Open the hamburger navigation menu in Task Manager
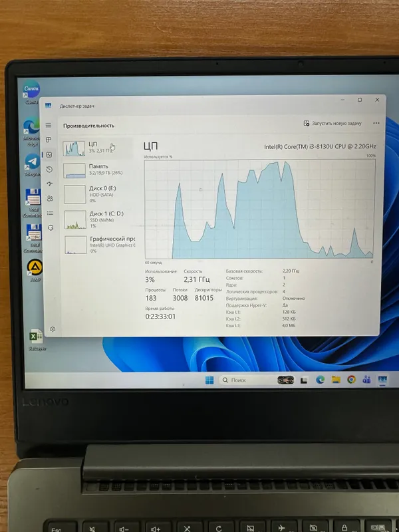 49,125
